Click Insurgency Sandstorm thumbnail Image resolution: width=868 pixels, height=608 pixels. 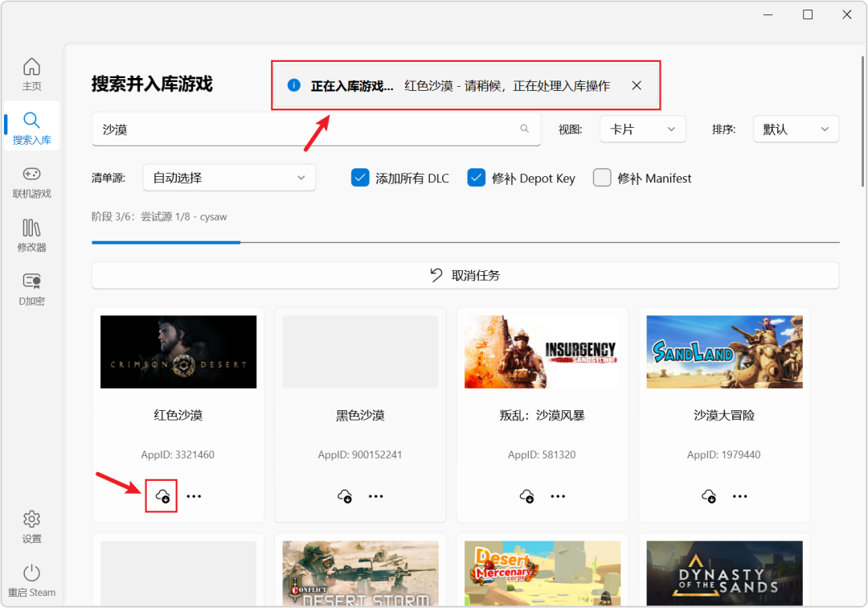click(542, 351)
